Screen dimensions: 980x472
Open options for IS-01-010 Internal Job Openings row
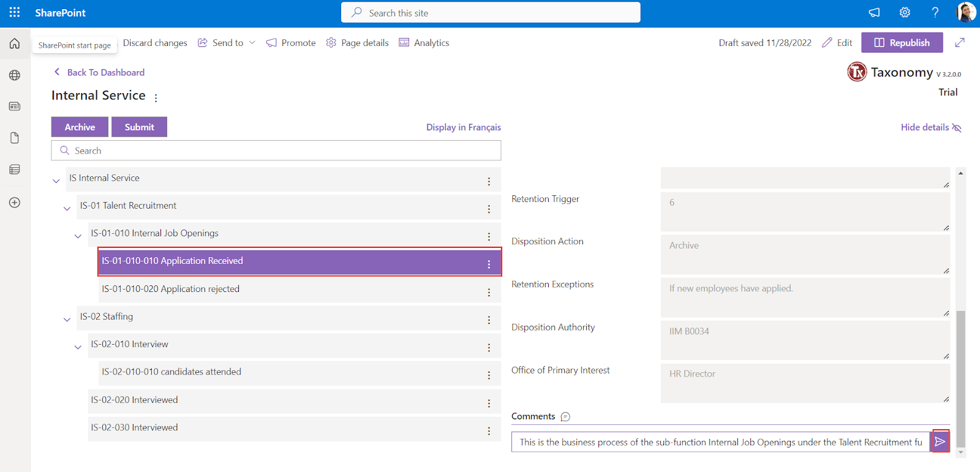tap(489, 236)
